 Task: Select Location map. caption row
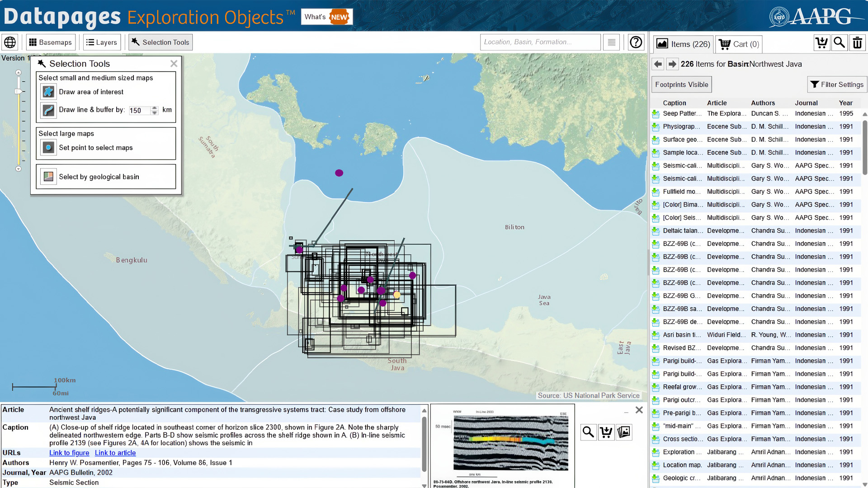pyautogui.click(x=682, y=465)
